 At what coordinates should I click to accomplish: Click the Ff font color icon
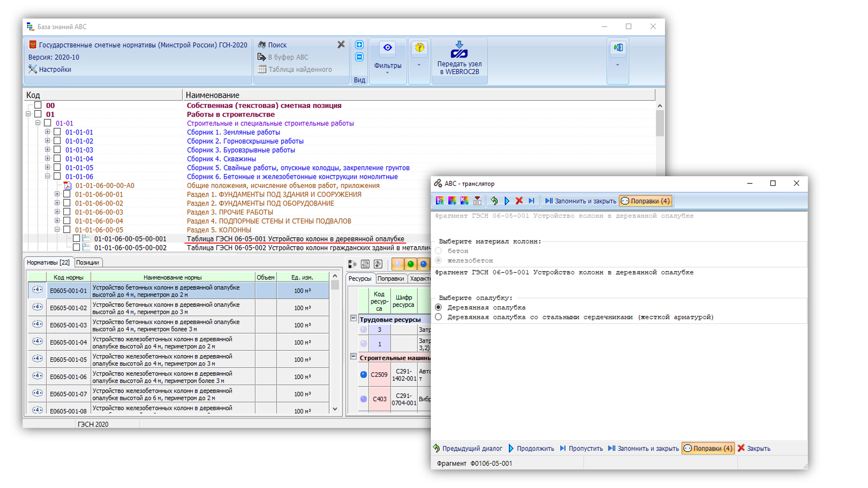pos(439,201)
